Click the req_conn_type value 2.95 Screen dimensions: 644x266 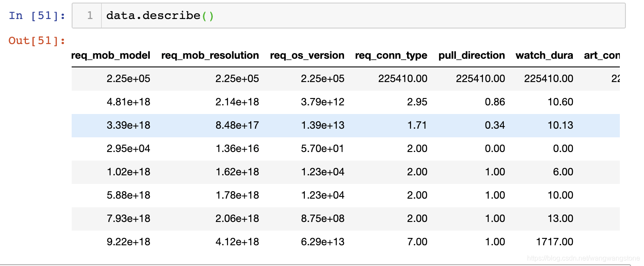[x=417, y=102]
